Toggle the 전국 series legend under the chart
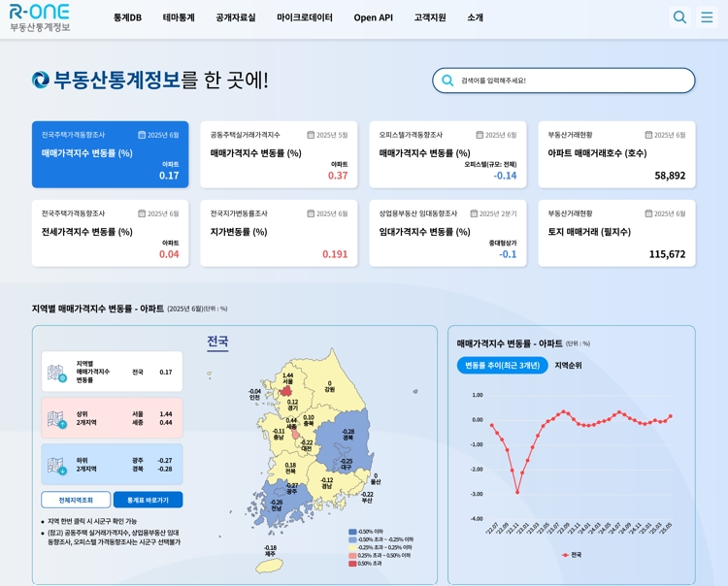Image resolution: width=728 pixels, height=586 pixels. pos(571,555)
